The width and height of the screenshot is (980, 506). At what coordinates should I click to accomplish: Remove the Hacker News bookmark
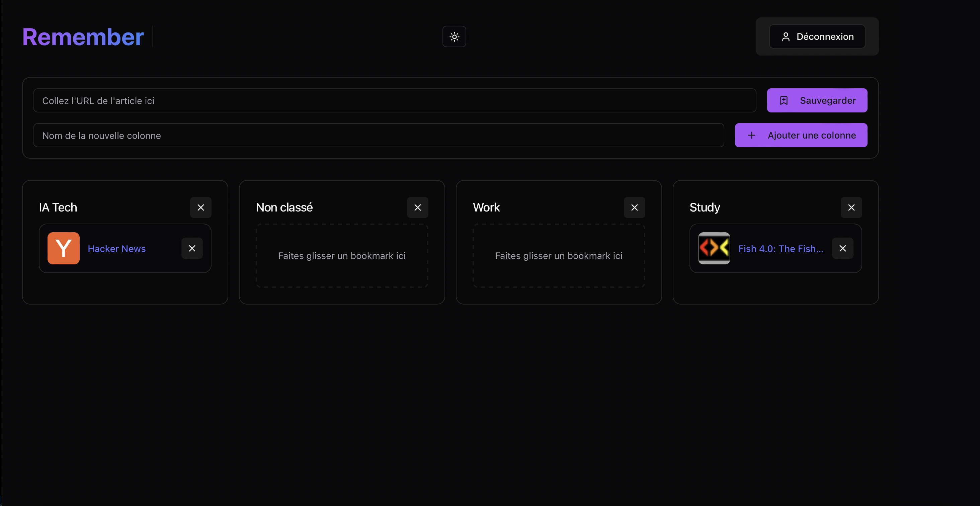pyautogui.click(x=192, y=248)
